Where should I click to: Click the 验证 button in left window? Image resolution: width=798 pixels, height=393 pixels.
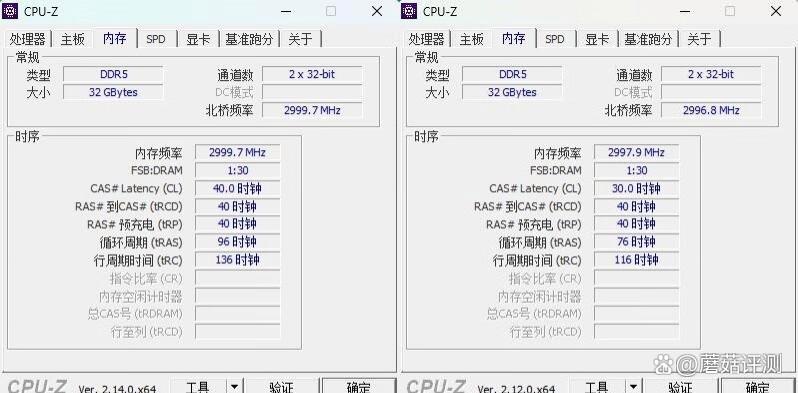tap(281, 387)
